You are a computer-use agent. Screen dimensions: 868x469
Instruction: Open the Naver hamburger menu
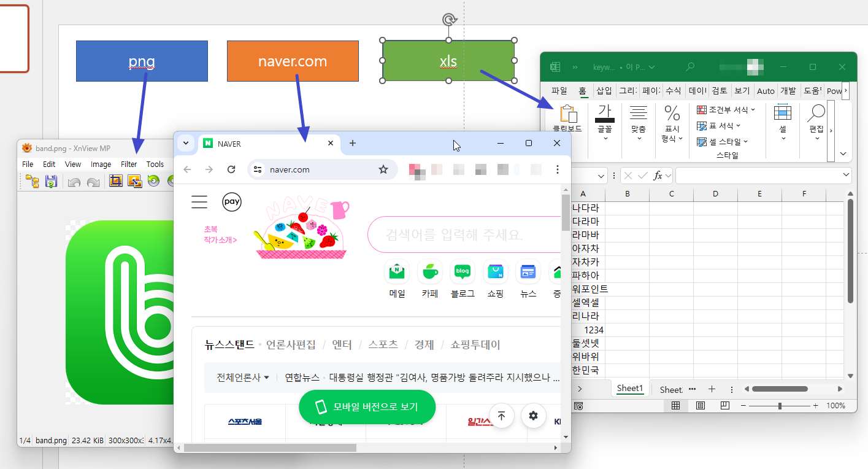tap(199, 202)
